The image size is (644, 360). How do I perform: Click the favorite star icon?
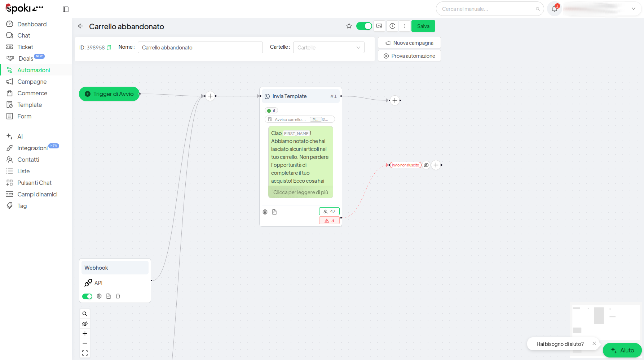[349, 26]
